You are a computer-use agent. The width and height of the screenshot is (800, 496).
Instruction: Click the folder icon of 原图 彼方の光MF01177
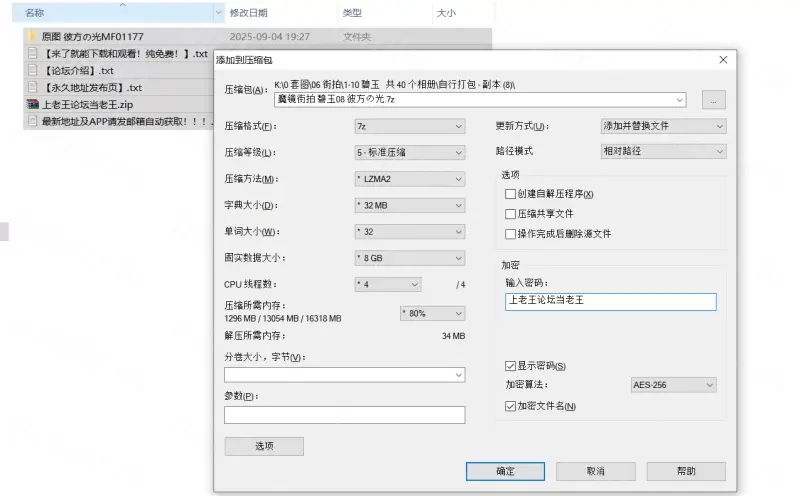[x=32, y=36]
